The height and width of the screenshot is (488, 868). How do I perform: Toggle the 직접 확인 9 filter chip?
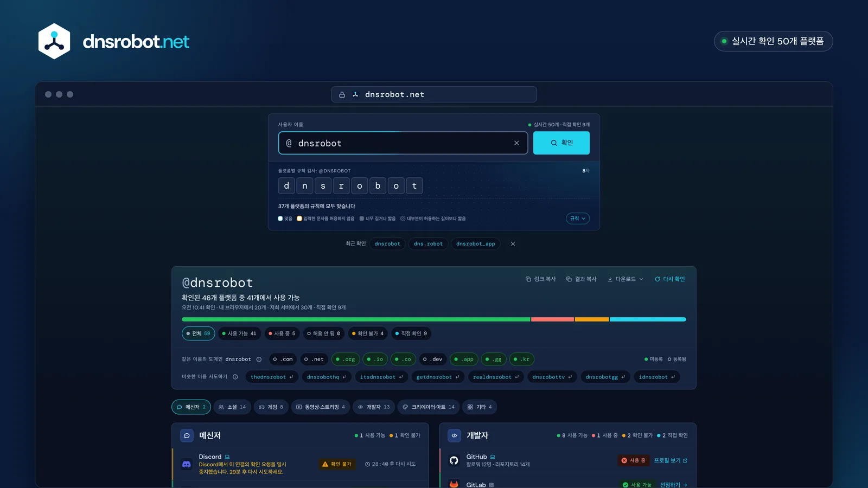(x=411, y=333)
